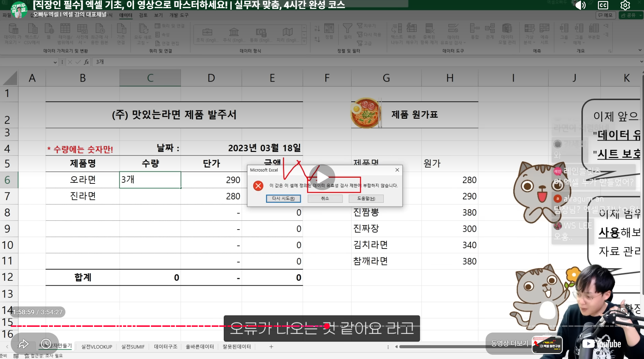Viewport: 644px width, 359px height.
Task: Click the large play button overlay
Action: click(x=322, y=177)
